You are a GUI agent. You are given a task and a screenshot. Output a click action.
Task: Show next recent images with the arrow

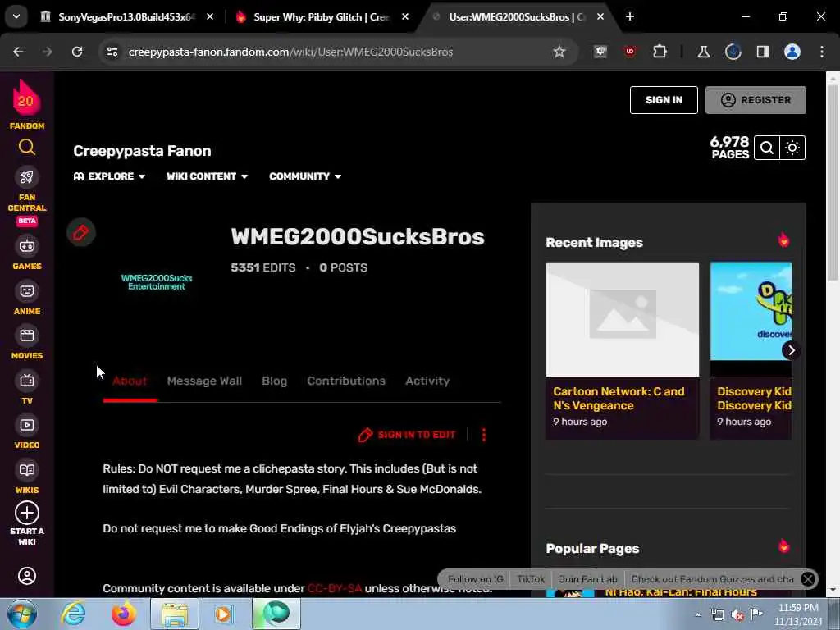click(x=792, y=350)
